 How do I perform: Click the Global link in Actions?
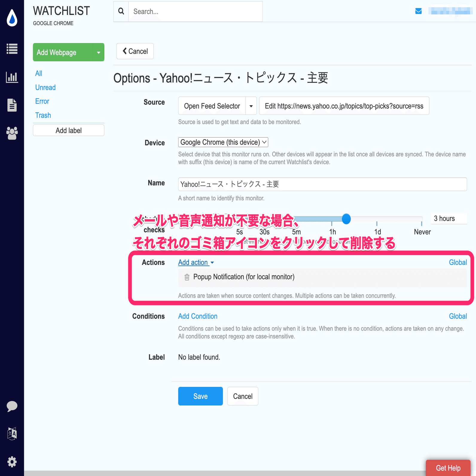[458, 263]
